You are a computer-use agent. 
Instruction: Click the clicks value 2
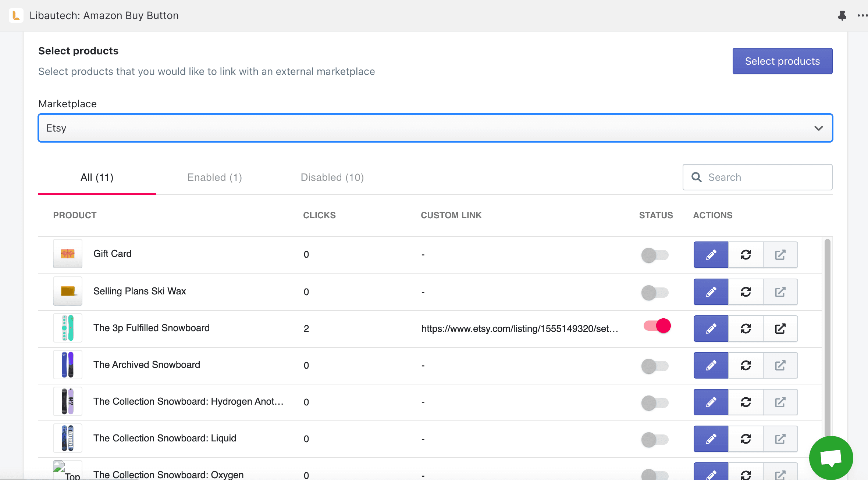coord(306,329)
